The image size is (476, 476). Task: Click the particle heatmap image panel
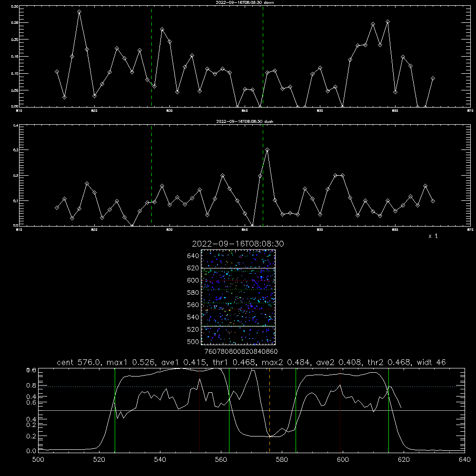pyautogui.click(x=238, y=297)
